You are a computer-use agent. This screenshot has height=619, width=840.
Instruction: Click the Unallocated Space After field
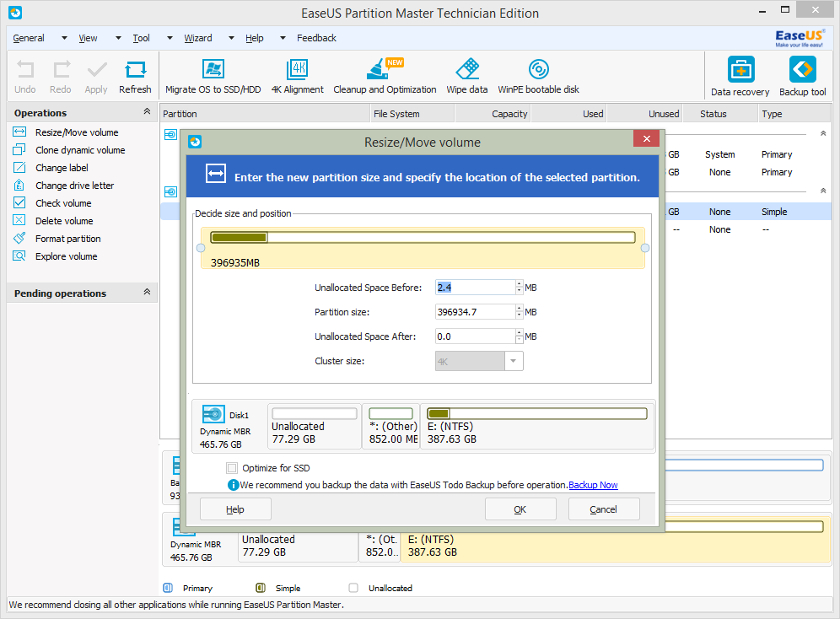[x=475, y=336]
